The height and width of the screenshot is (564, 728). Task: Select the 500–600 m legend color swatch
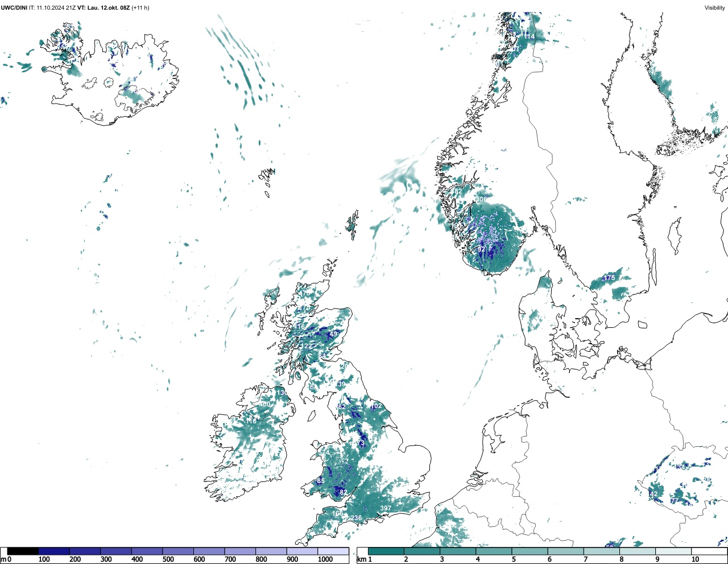[178, 551]
